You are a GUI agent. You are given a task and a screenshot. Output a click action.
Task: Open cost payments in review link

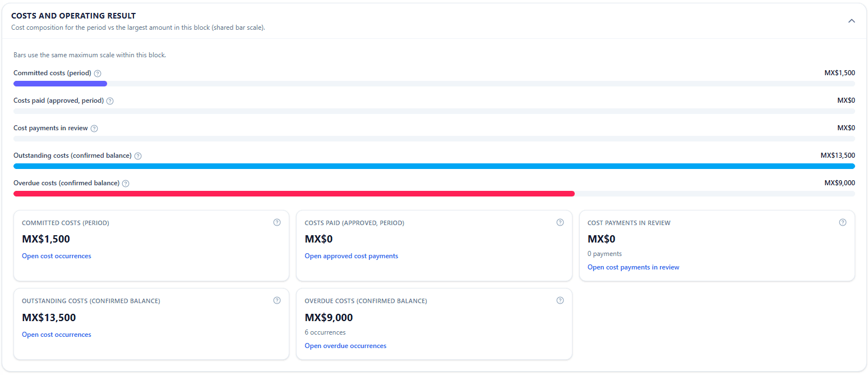coord(633,267)
